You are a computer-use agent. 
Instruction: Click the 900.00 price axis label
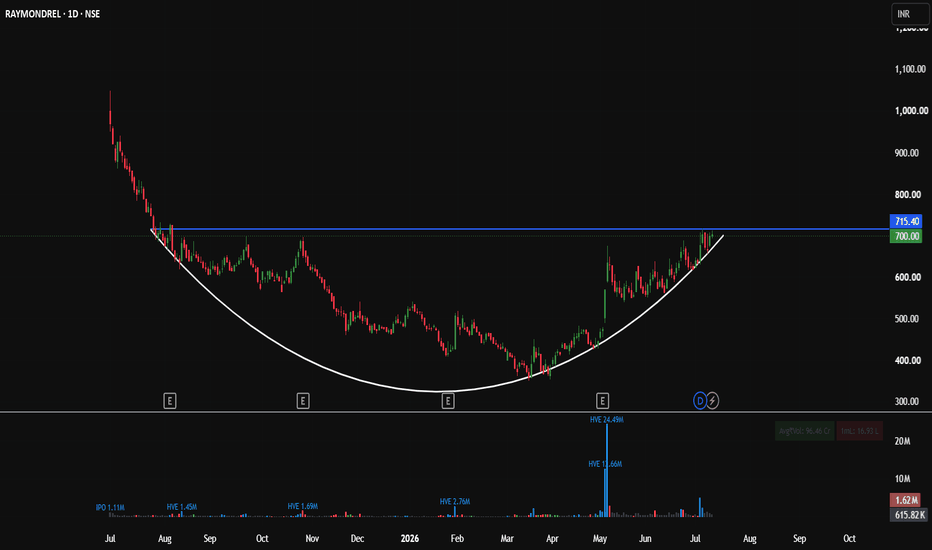click(907, 153)
